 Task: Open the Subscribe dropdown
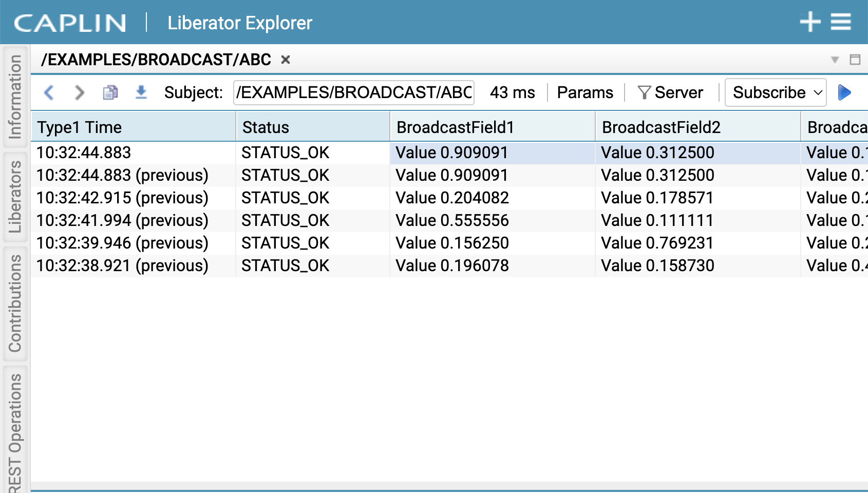pos(776,92)
